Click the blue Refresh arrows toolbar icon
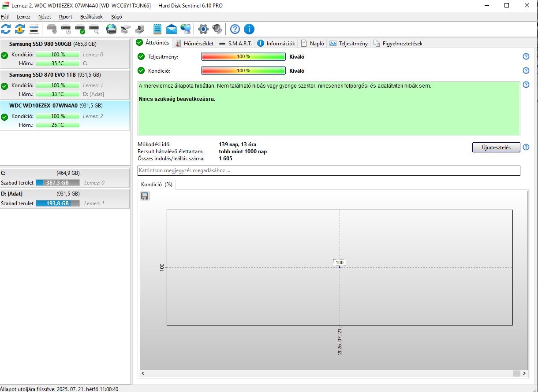The width and height of the screenshot is (538, 392). click(x=6, y=30)
